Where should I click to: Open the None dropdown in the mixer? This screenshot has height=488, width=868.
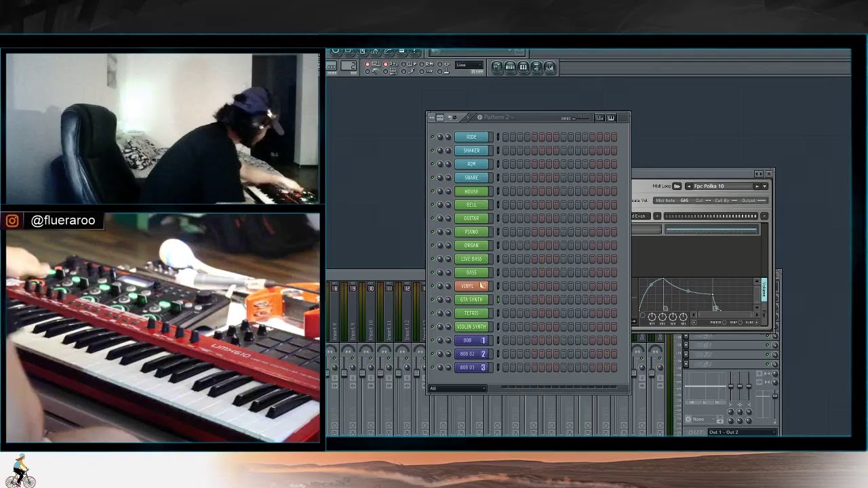tap(705, 420)
